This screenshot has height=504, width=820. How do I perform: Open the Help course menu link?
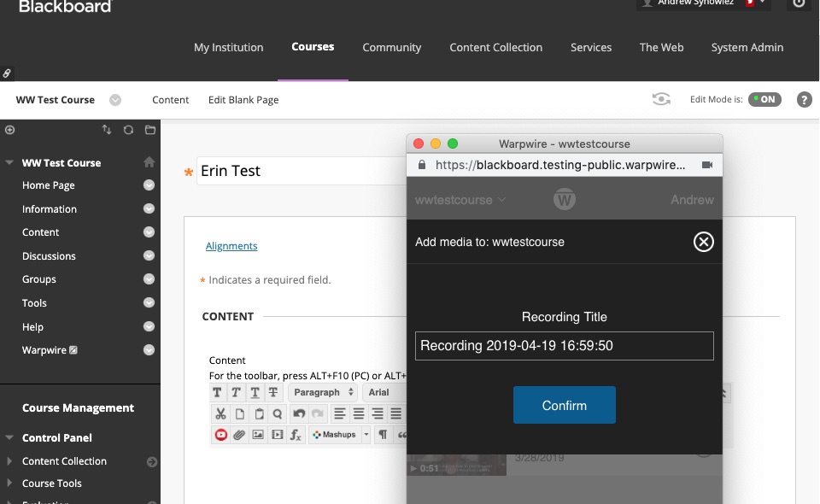pos(32,327)
